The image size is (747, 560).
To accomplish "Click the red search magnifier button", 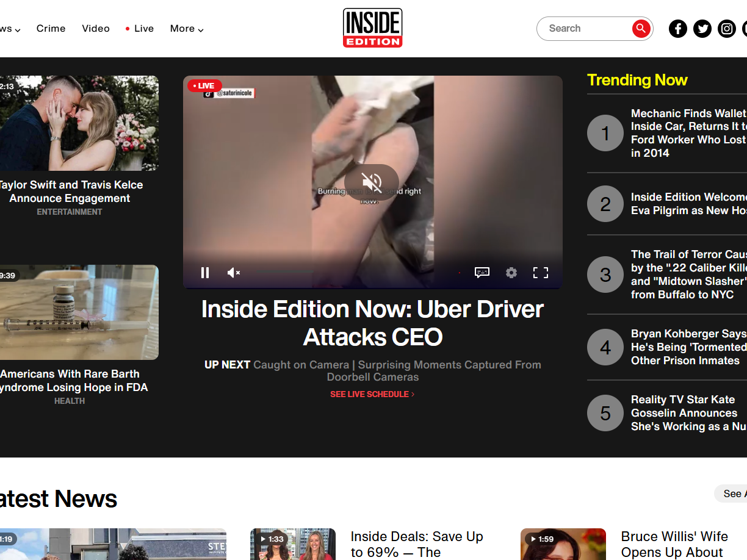I will coord(641,29).
